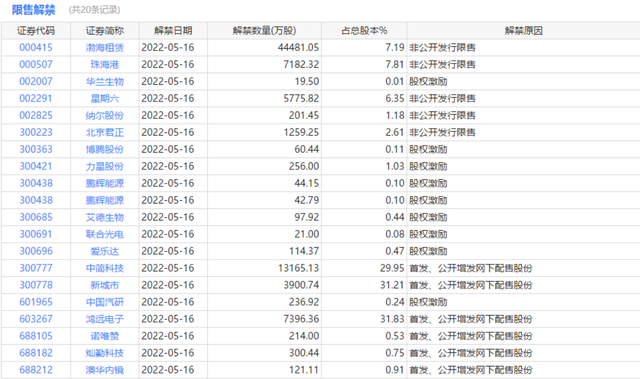Open security code 603267 link
The width and height of the screenshot is (640, 379).
(36, 319)
